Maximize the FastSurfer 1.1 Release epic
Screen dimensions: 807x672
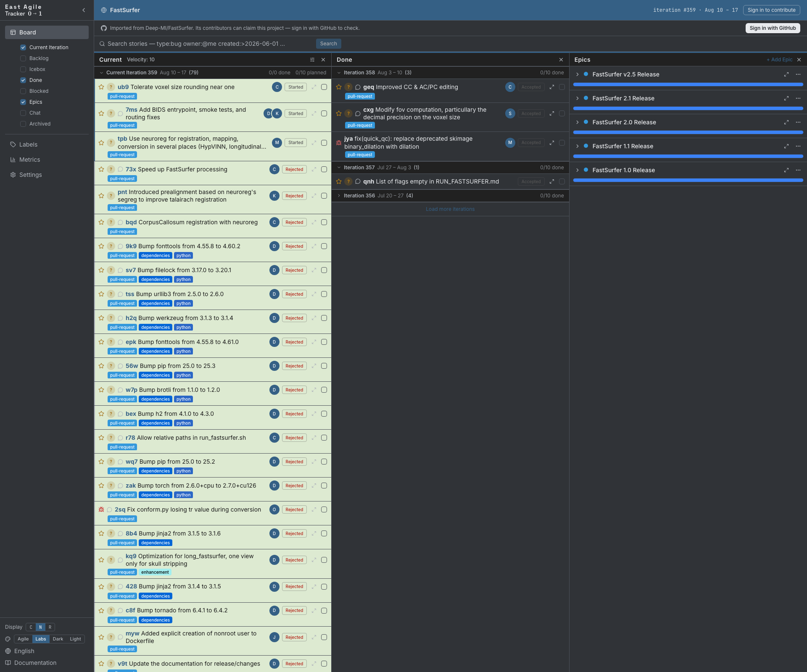[786, 146]
